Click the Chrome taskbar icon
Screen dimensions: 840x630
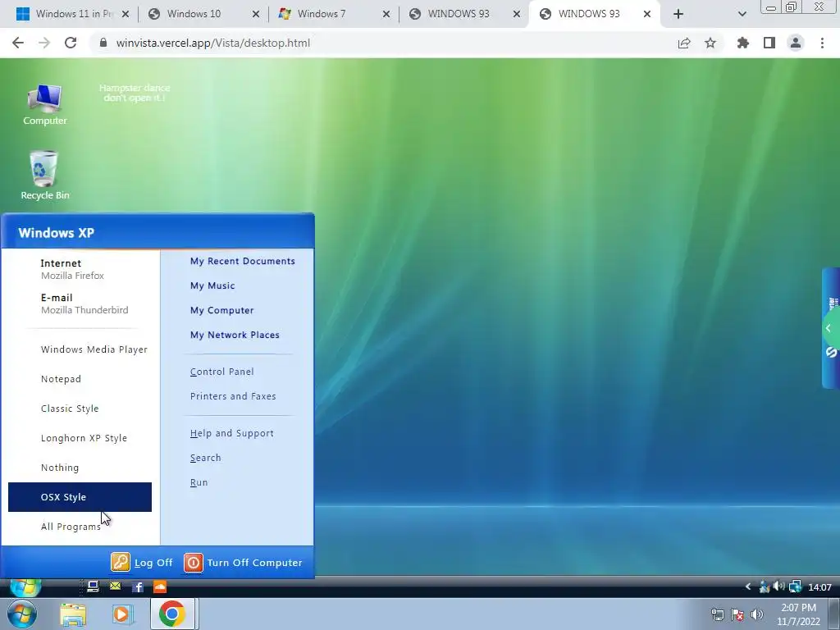(172, 614)
